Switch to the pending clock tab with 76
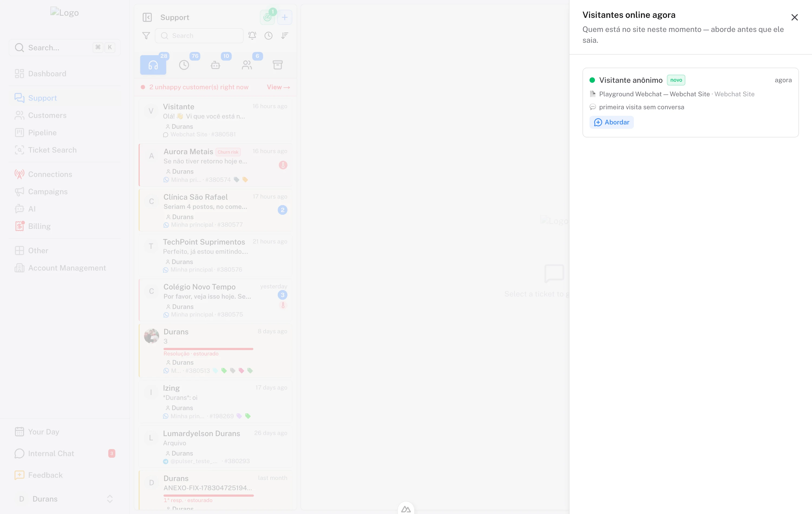This screenshot has height=514, width=812. tap(184, 65)
